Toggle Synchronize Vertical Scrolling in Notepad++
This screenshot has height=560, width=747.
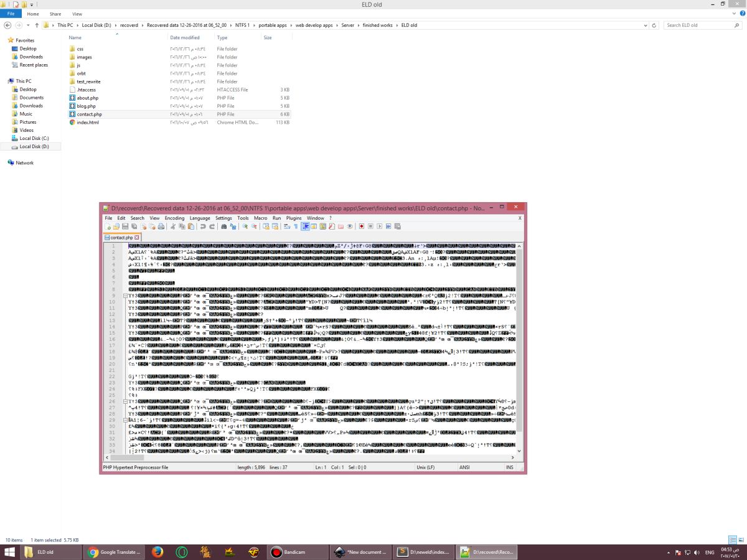click(266, 226)
